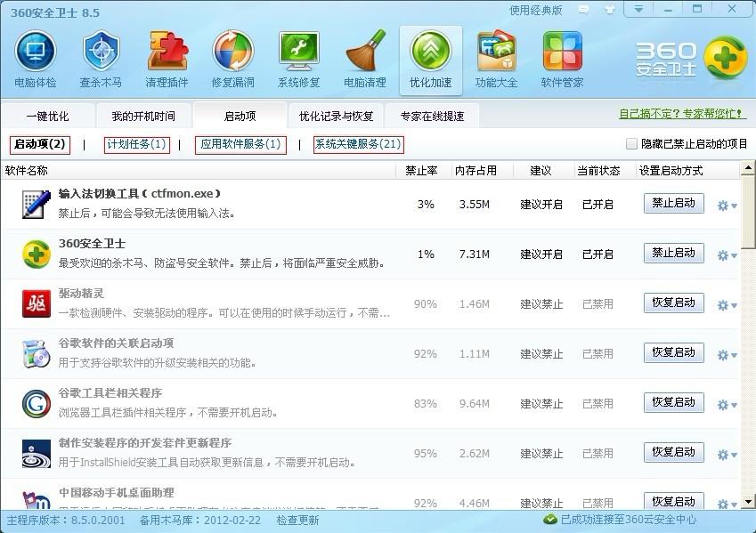The image size is (756, 533).
Task: Select 计划任务(1) sub-category
Action: (137, 144)
